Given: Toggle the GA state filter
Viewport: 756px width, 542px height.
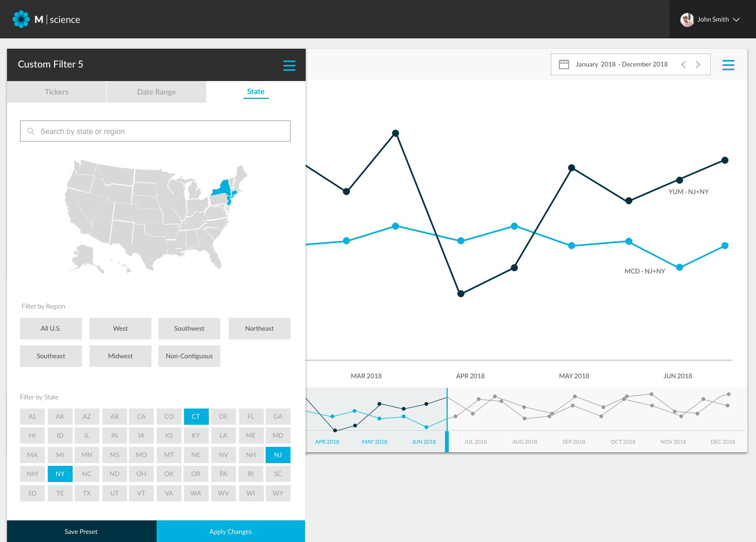Looking at the screenshot, I should point(278,417).
